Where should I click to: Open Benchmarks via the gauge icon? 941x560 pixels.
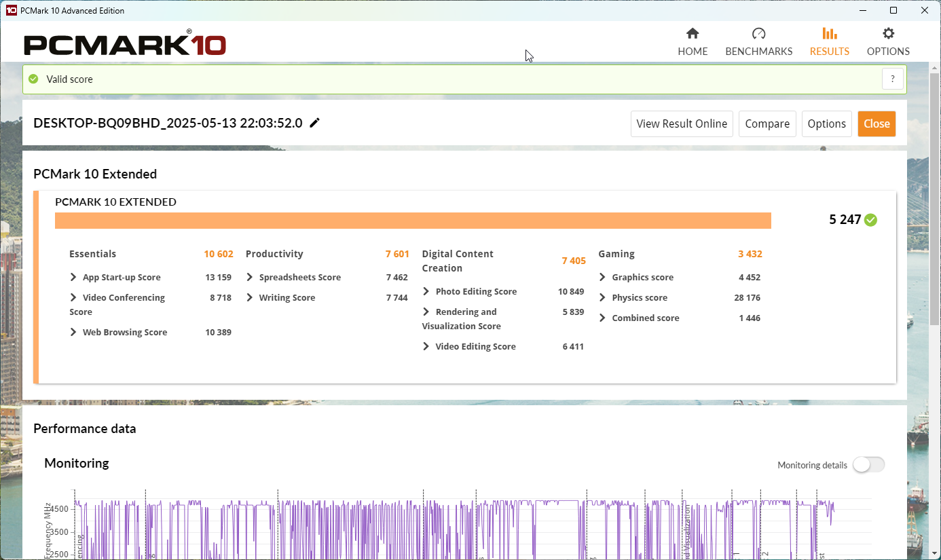[x=758, y=34]
